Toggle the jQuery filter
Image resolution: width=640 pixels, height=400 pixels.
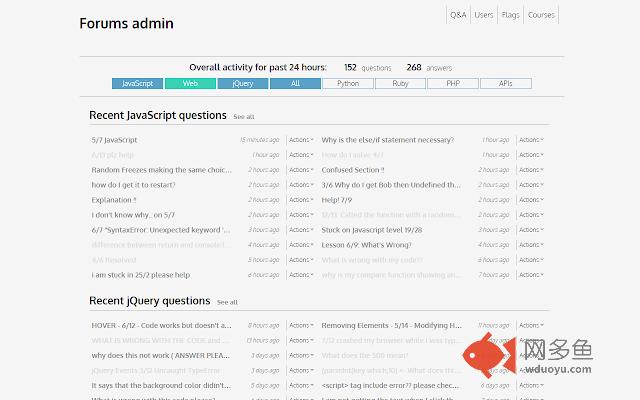(x=243, y=83)
